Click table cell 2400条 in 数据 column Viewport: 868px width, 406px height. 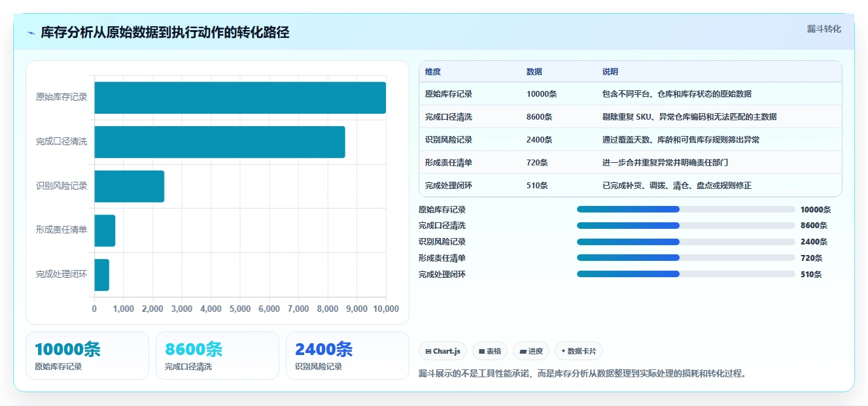tap(540, 140)
